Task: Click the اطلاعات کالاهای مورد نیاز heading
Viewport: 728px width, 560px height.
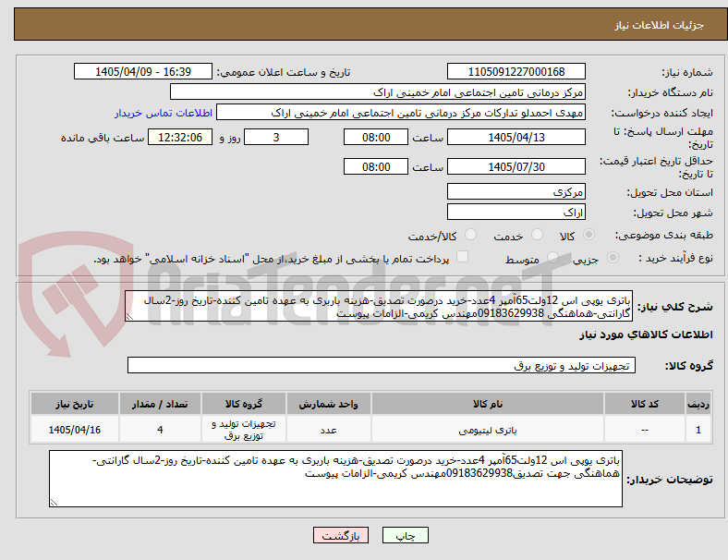Action: click(646, 335)
